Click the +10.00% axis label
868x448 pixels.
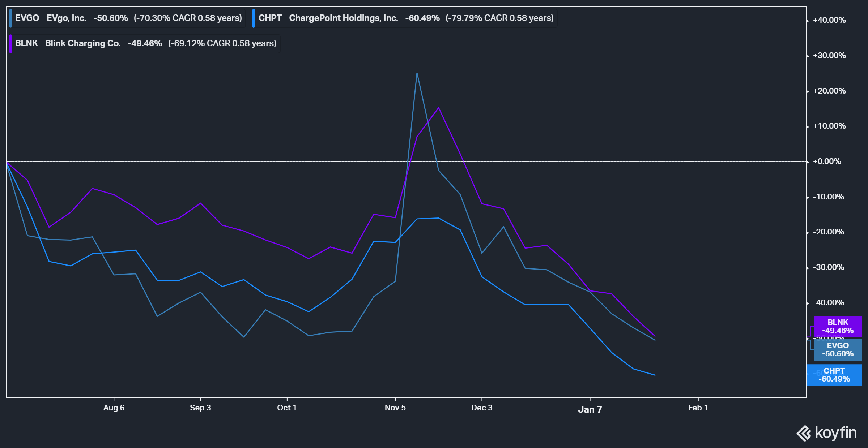pos(829,126)
